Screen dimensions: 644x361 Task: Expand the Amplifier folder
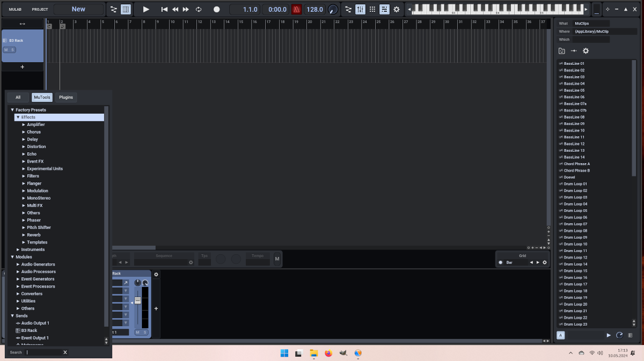[24, 124]
